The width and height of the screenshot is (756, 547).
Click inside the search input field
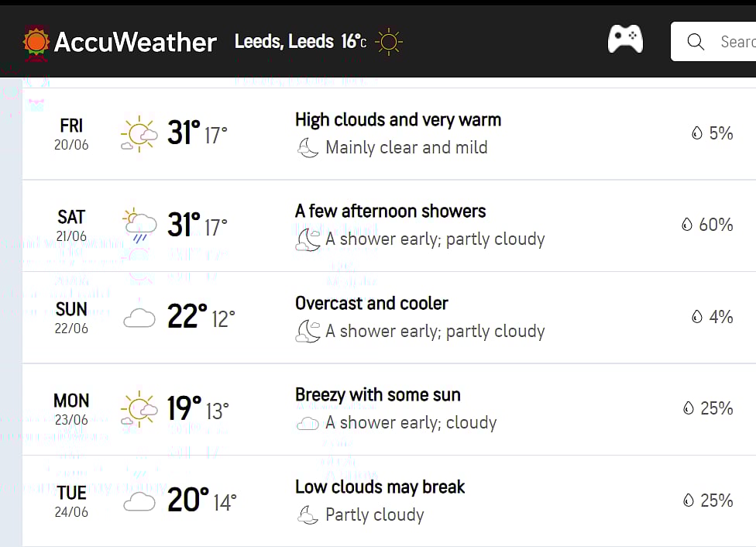pyautogui.click(x=736, y=42)
